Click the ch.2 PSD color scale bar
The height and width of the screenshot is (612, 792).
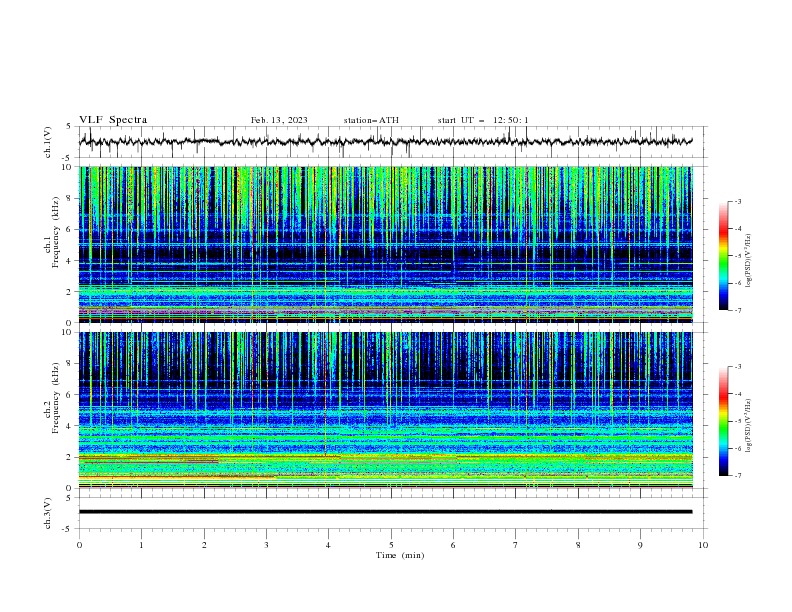(724, 421)
